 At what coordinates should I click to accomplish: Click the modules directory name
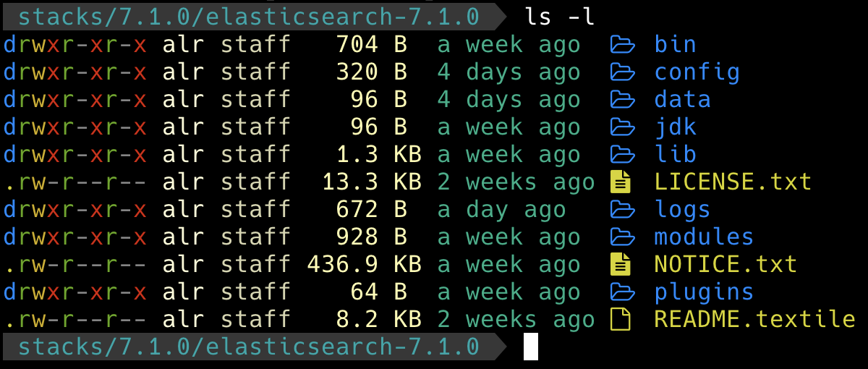pyautogui.click(x=704, y=237)
